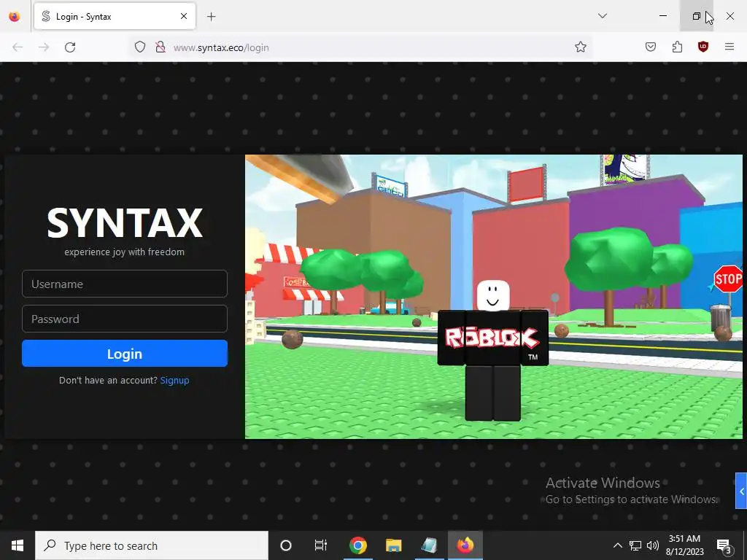This screenshot has height=560, width=747.
Task: Restore down the Firefox window
Action: pos(697,16)
